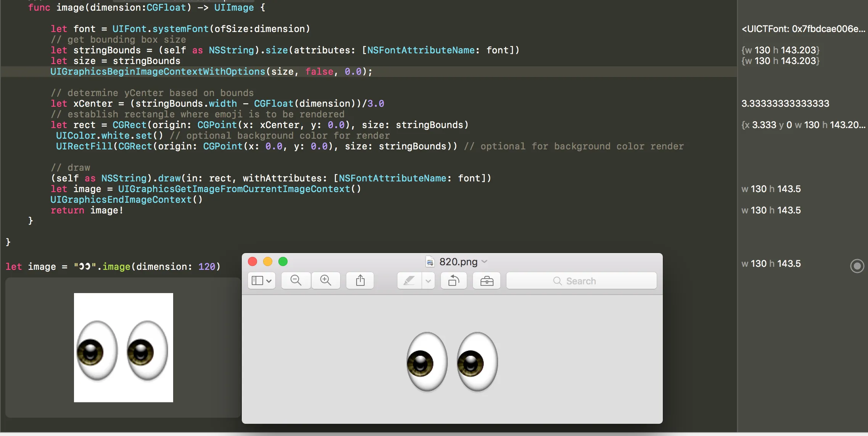868x436 pixels.
Task: Toggle the inline result view button
Action: click(x=857, y=266)
